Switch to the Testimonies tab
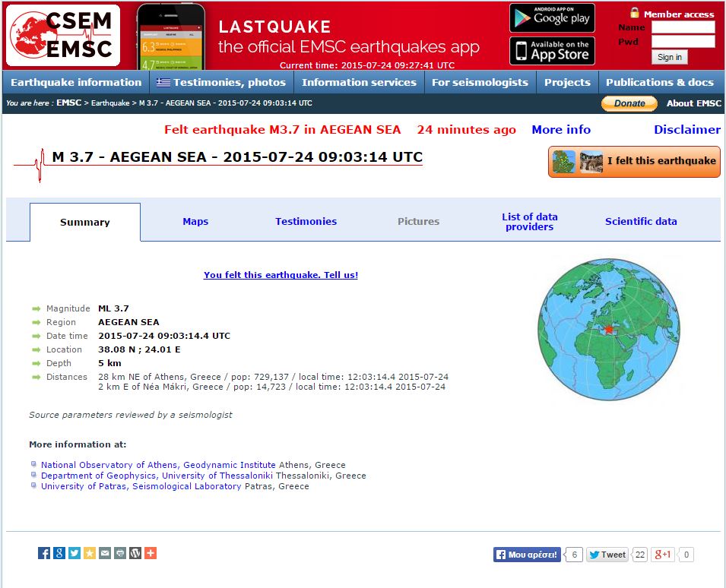 click(x=306, y=222)
